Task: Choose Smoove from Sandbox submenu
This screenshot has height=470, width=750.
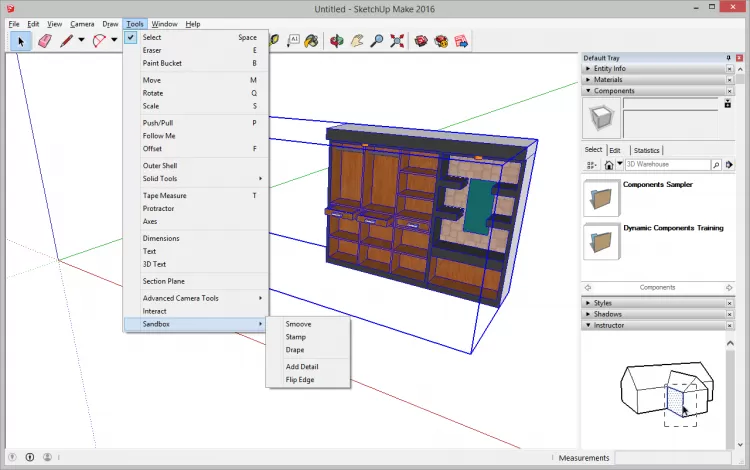Action: point(298,324)
